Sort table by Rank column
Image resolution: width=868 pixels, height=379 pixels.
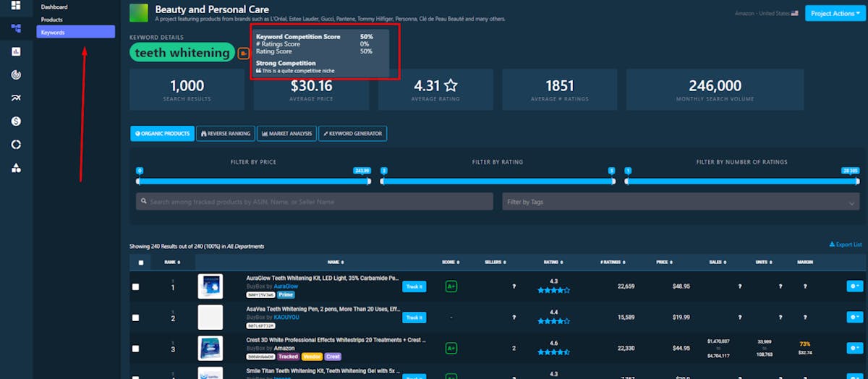pyautogui.click(x=172, y=262)
